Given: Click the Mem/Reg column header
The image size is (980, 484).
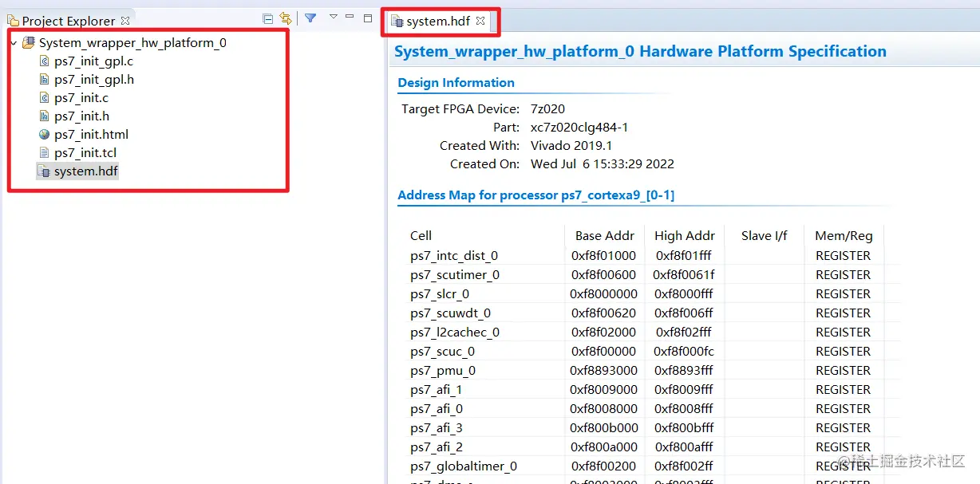Looking at the screenshot, I should click(x=844, y=236).
